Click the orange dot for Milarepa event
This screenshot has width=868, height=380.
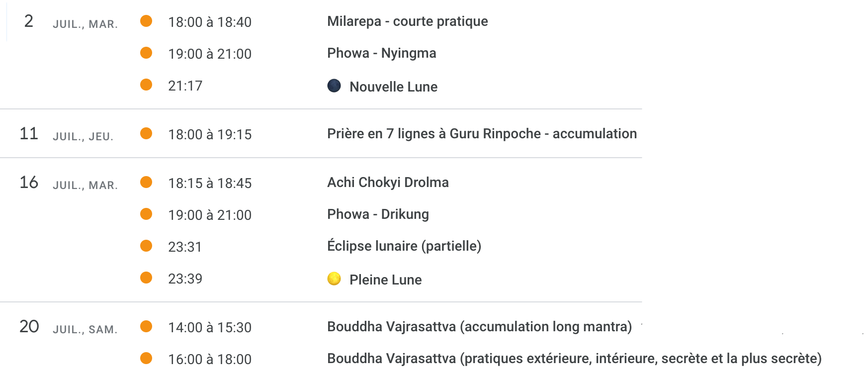point(146,21)
